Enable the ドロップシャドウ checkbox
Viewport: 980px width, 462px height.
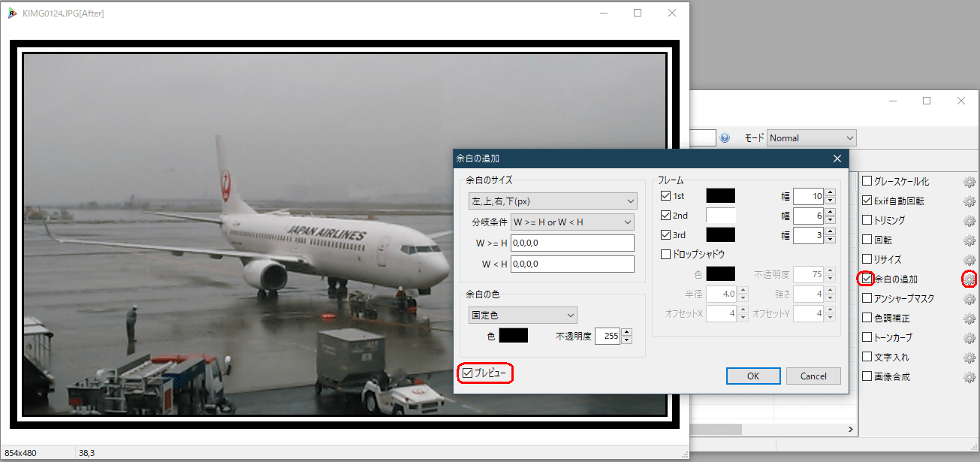tap(665, 255)
